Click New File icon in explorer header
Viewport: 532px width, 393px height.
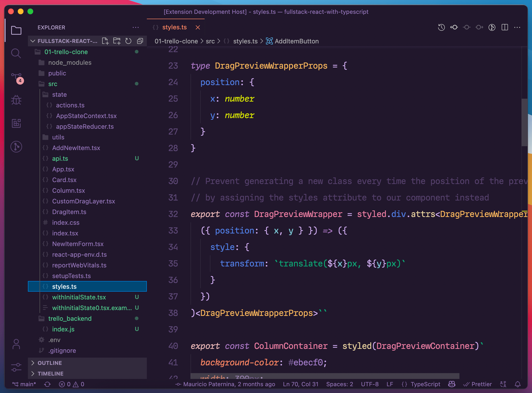point(105,41)
